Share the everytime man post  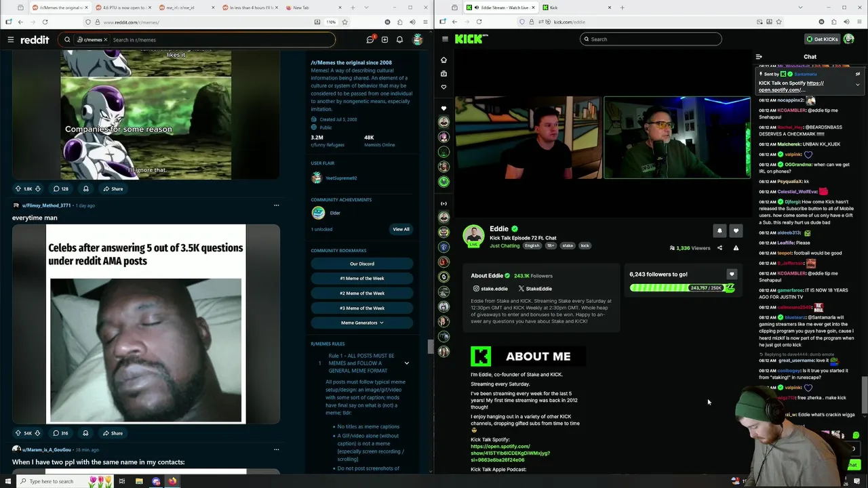pos(113,433)
